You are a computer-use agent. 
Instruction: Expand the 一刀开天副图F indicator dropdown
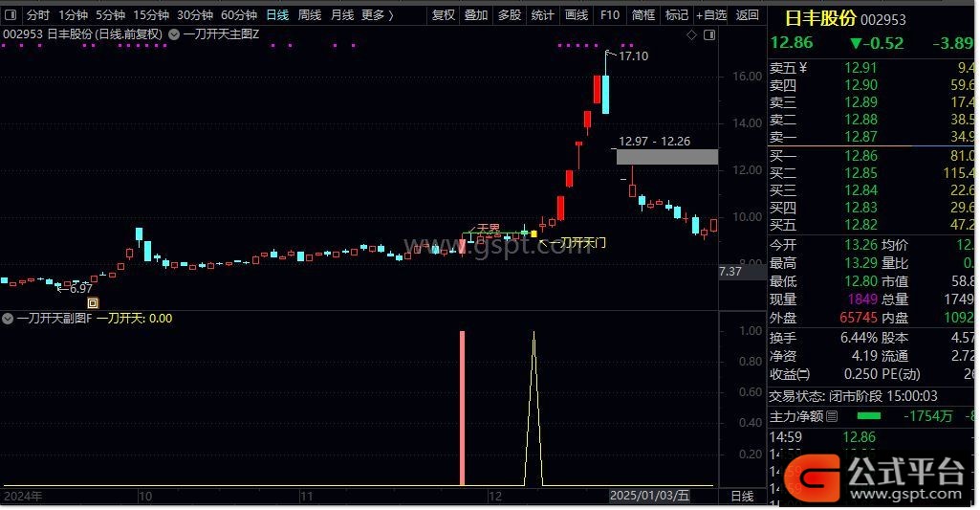10,318
